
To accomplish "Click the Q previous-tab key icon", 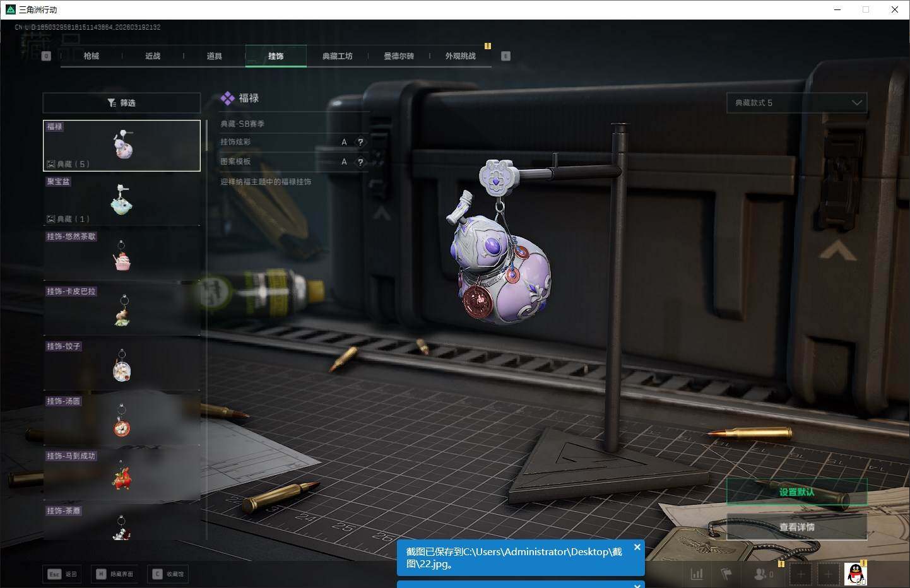I will click(46, 56).
